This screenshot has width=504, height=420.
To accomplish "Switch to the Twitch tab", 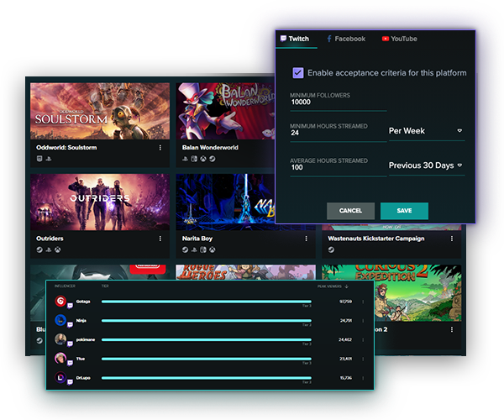I will point(295,39).
